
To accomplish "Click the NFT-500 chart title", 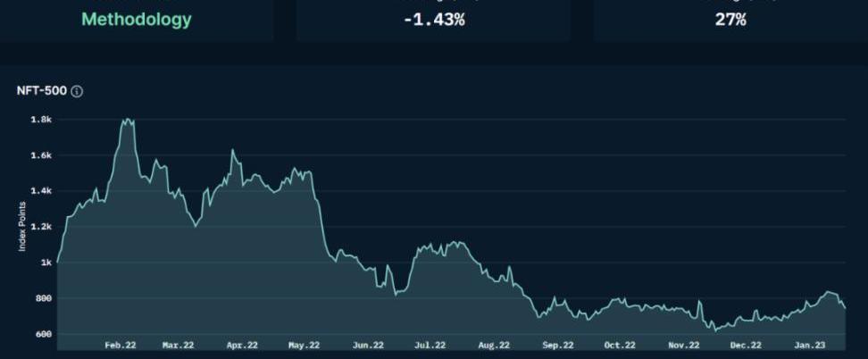I will click(42, 92).
